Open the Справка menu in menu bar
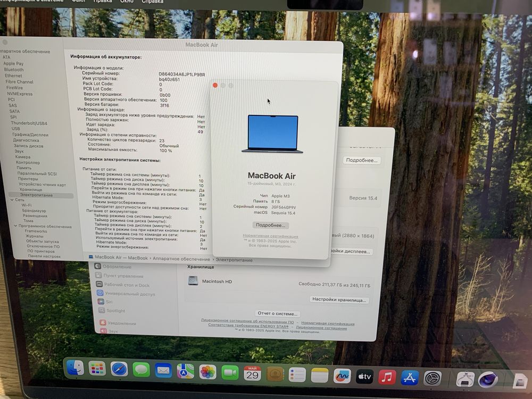 (x=152, y=2)
